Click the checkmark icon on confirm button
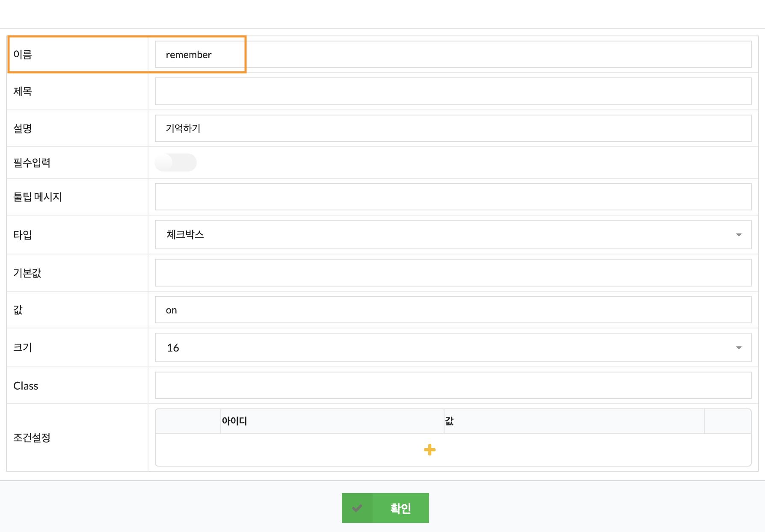Image resolution: width=765 pixels, height=532 pixels. pyautogui.click(x=357, y=508)
